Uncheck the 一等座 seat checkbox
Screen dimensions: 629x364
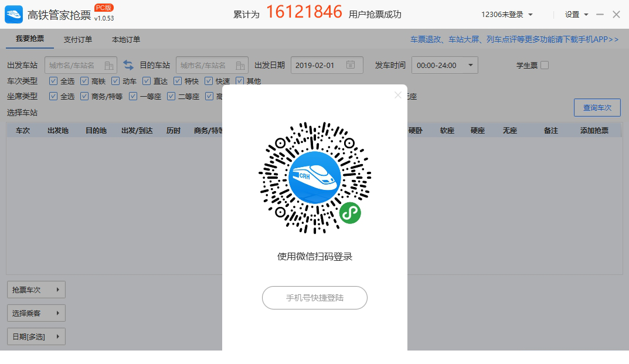coord(133,96)
